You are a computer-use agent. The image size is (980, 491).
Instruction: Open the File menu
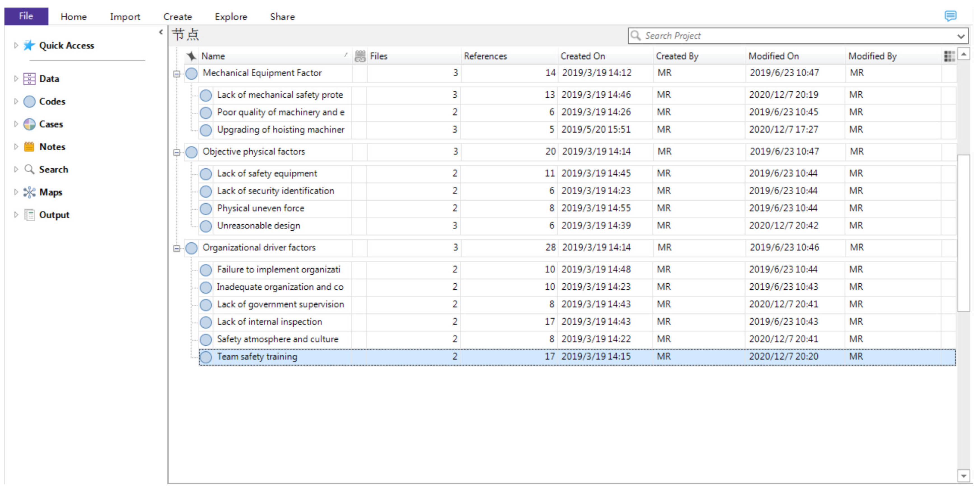(x=26, y=16)
